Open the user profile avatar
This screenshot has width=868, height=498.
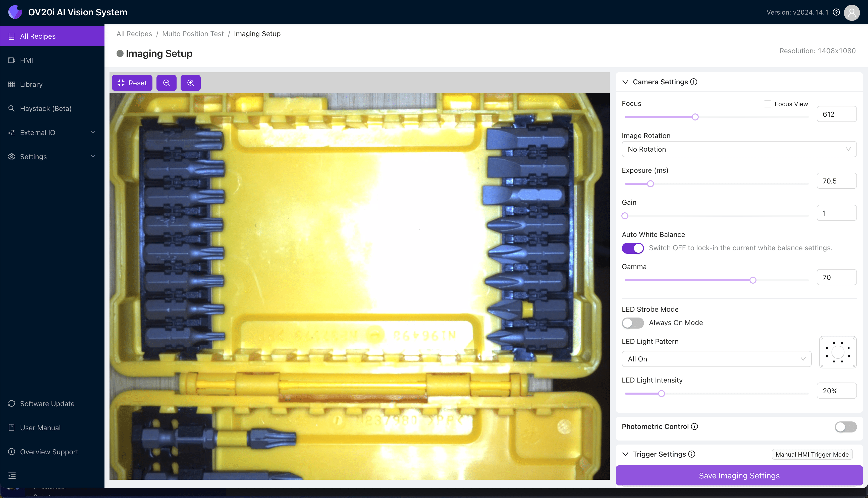tap(852, 12)
